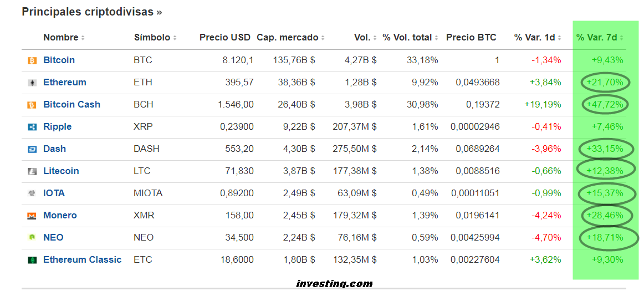The width and height of the screenshot is (644, 291).
Task: Click the Dash coin icon
Action: click(x=32, y=149)
